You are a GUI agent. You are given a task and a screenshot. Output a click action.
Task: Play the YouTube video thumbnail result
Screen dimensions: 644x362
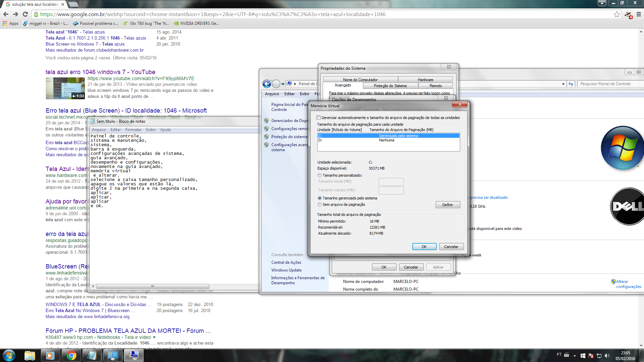(x=65, y=88)
